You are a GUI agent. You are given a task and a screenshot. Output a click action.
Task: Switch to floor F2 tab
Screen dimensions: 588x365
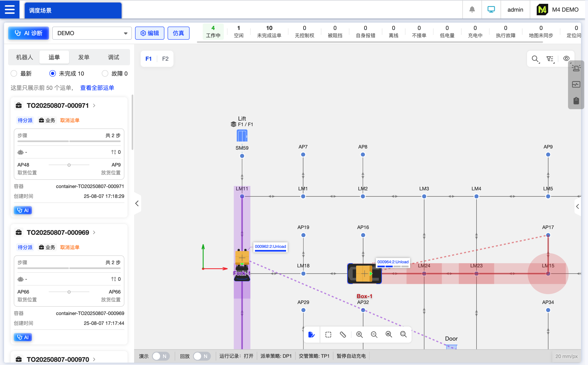coord(165,59)
